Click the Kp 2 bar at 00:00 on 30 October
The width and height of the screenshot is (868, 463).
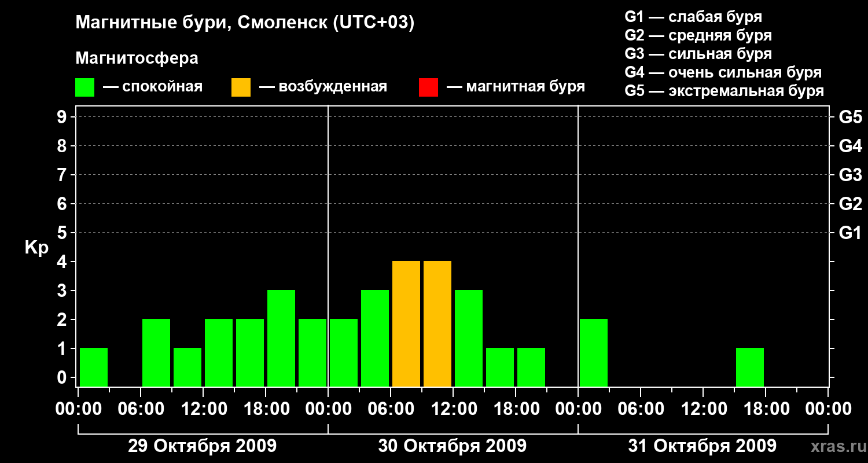point(344,352)
